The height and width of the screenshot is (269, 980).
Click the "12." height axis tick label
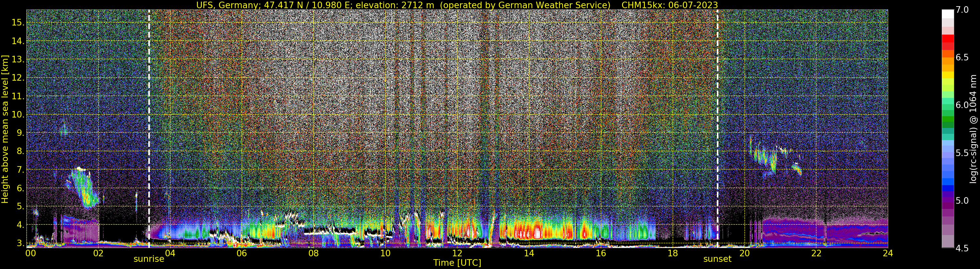coord(18,78)
